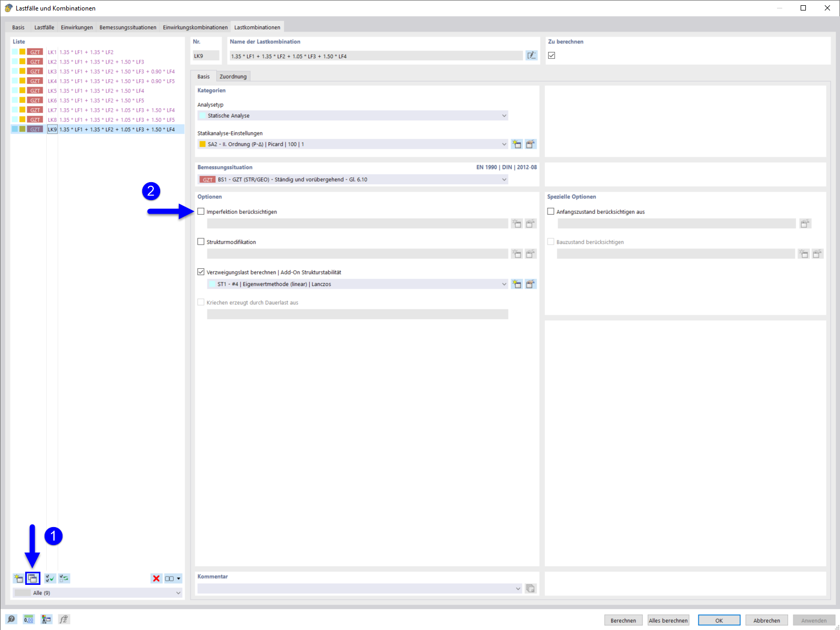Open units and decimal places settings

coord(28,619)
